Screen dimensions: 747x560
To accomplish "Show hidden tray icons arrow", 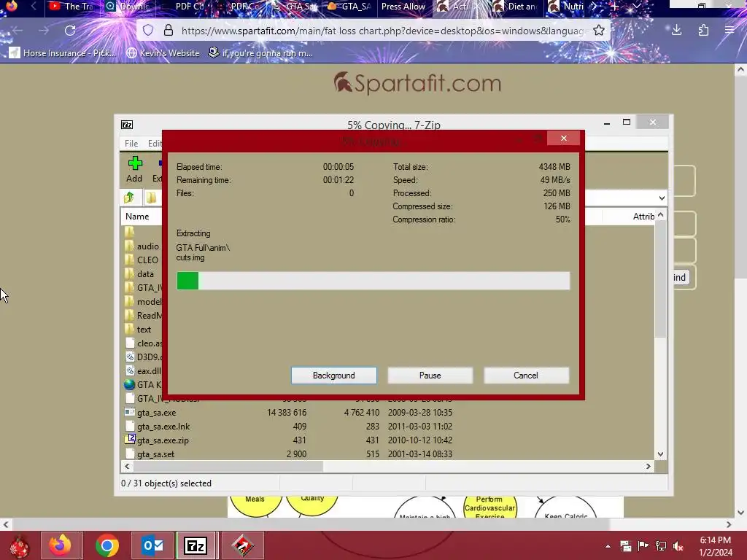I will [608, 546].
